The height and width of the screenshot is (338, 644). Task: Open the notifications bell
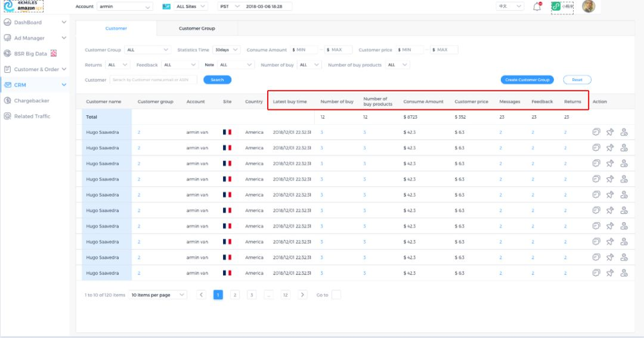click(537, 7)
